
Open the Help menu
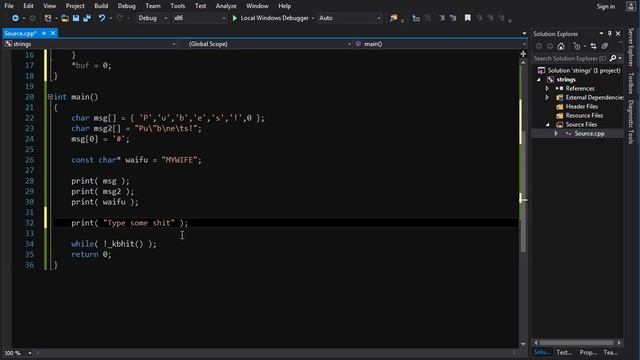pos(284,6)
